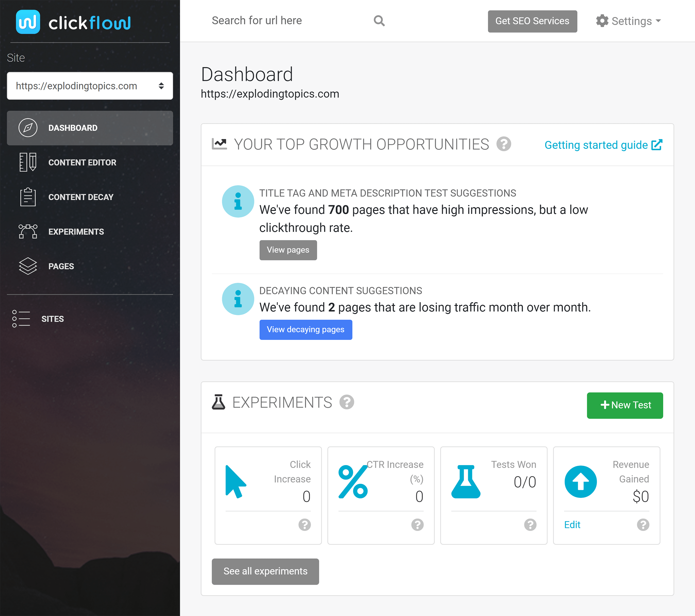The width and height of the screenshot is (695, 616).
Task: Open the Getting started guide link
Action: point(602,145)
